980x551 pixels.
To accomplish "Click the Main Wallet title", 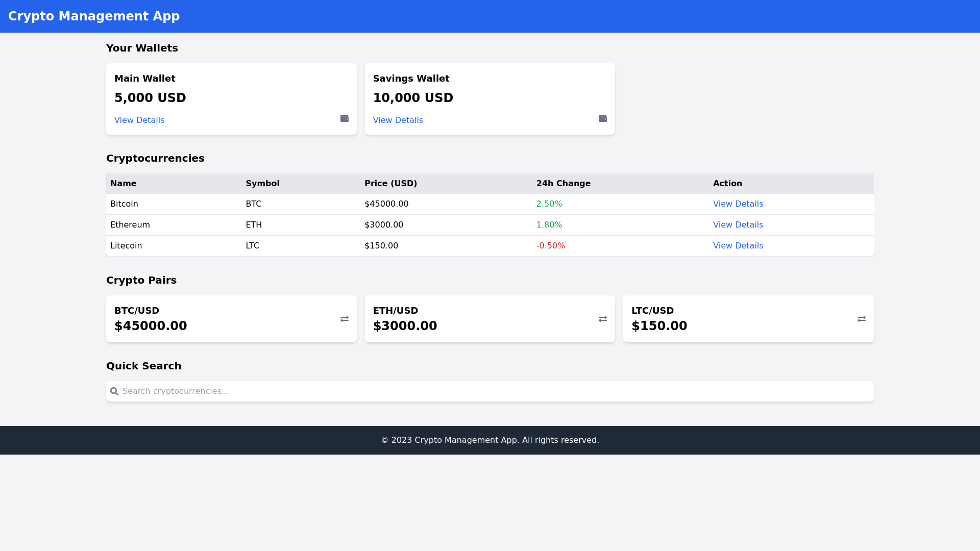I will (x=145, y=79).
